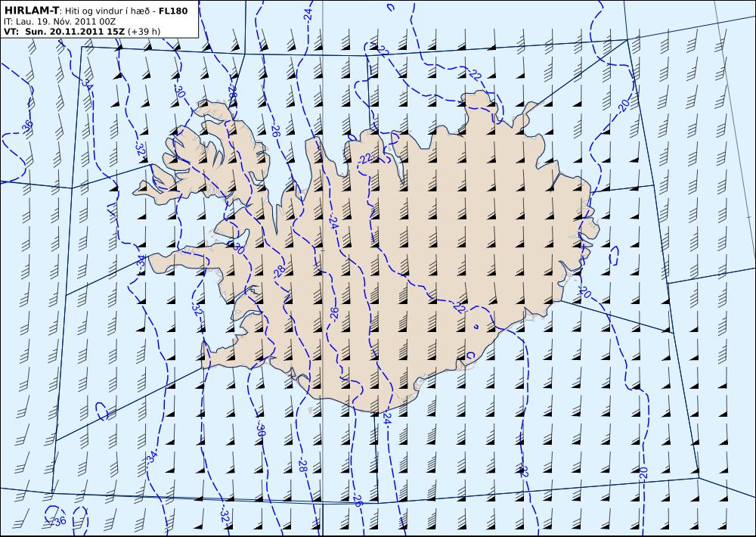Click the 'VT: Sun. 20.11.2011 15Z' valid time

point(64,32)
